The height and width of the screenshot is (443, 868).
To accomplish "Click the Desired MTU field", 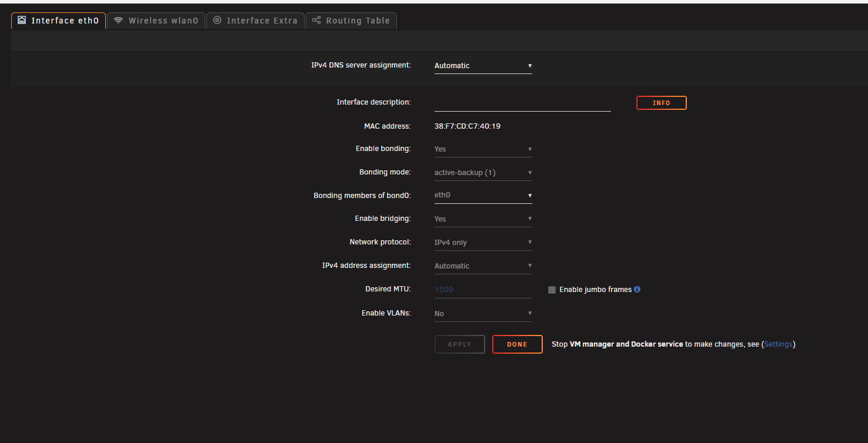I will click(483, 290).
